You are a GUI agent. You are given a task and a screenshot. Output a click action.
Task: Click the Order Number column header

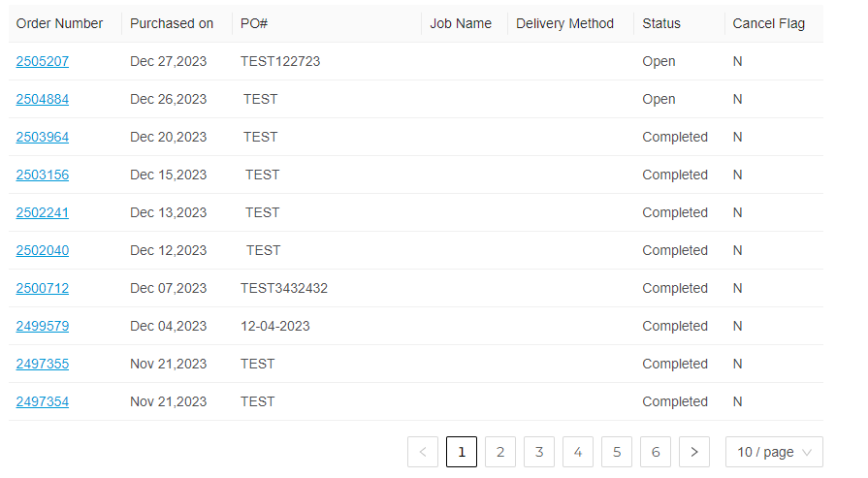click(60, 23)
